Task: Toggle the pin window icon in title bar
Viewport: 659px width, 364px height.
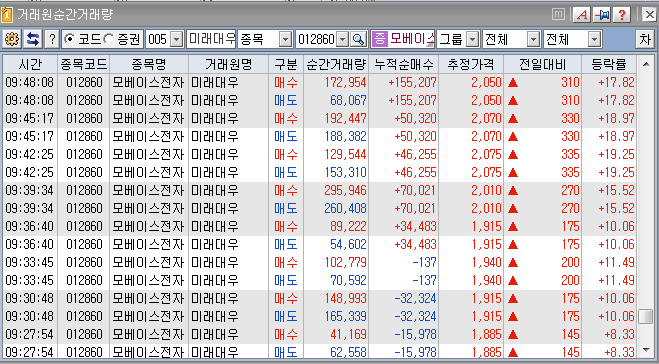Action: (x=602, y=15)
